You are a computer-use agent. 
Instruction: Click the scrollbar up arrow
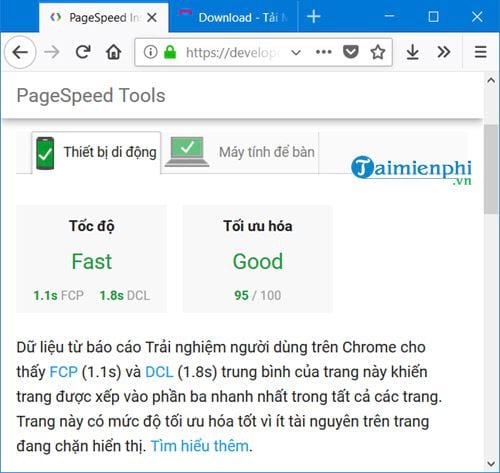(x=491, y=80)
